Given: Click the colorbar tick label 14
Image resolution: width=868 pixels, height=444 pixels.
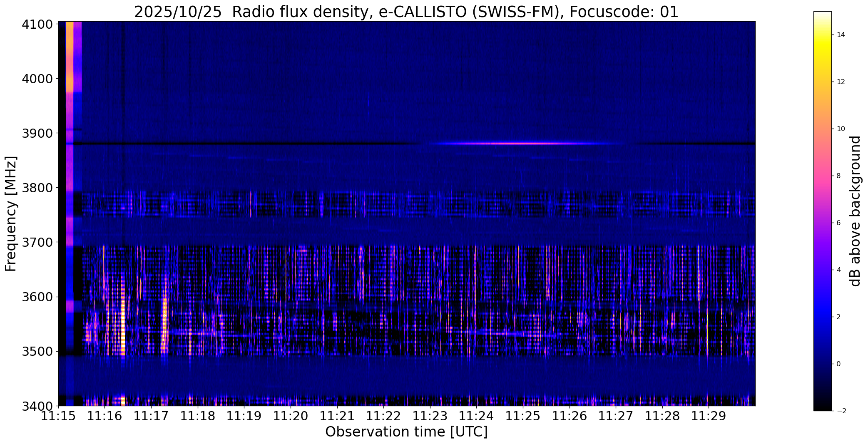Looking at the screenshot, I should tap(841, 35).
